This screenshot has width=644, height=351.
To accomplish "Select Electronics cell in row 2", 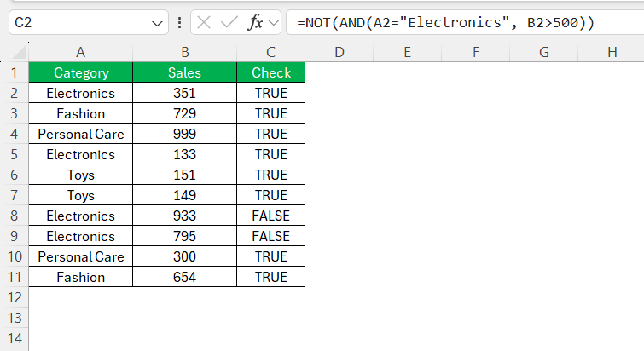I will tap(81, 93).
